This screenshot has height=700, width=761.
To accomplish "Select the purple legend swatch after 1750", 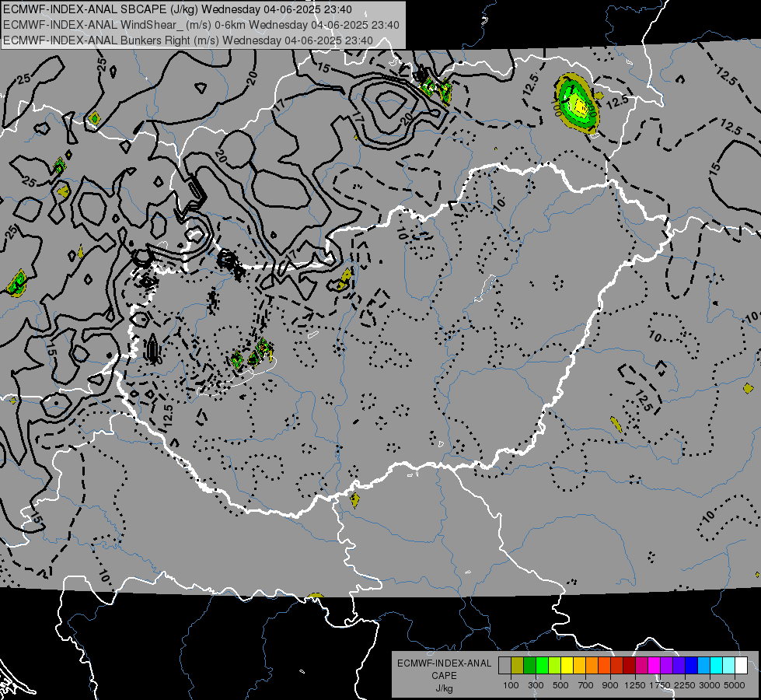I will (x=666, y=666).
